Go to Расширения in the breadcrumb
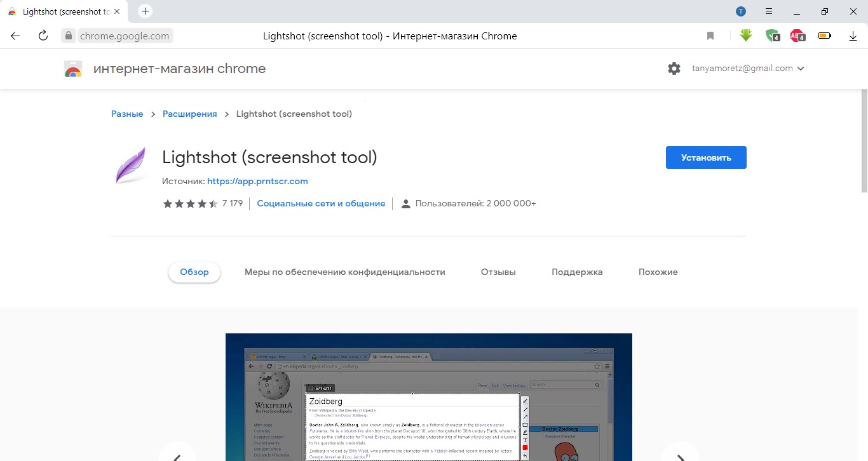Viewport: 868px width, 461px height. click(x=189, y=114)
